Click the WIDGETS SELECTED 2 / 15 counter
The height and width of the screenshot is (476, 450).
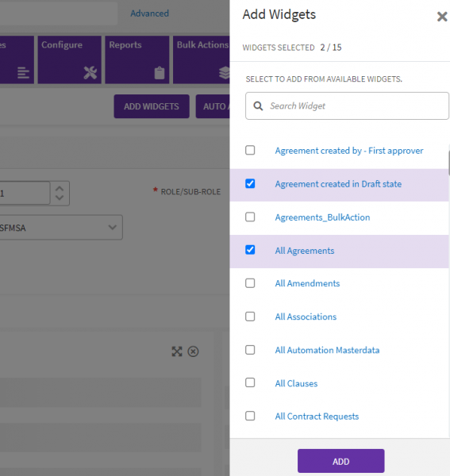pos(292,48)
